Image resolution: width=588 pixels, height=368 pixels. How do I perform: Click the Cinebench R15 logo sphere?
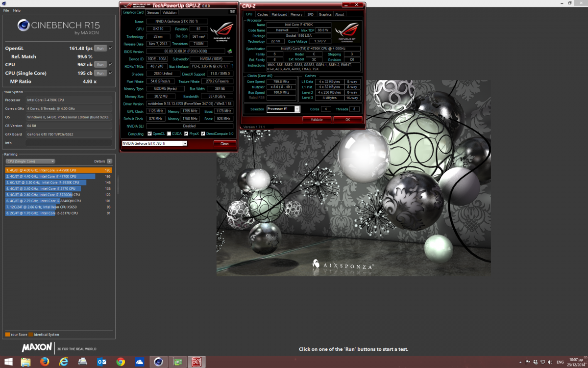tap(24, 26)
